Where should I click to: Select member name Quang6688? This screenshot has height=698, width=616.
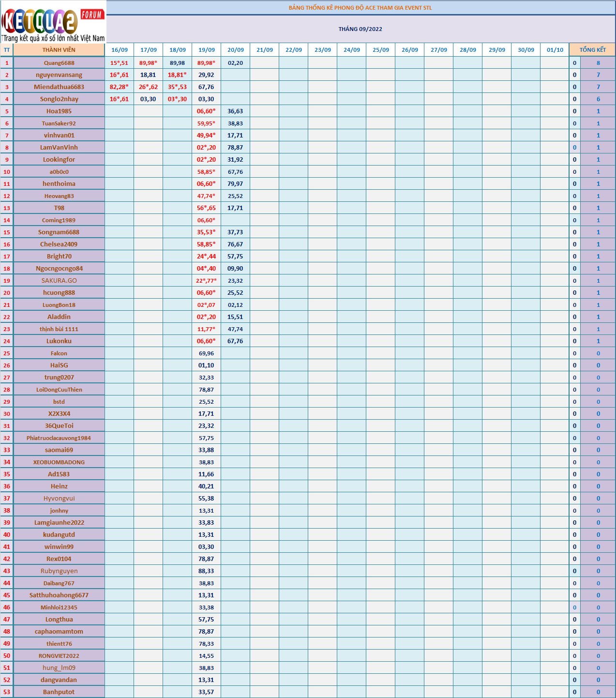(x=59, y=63)
